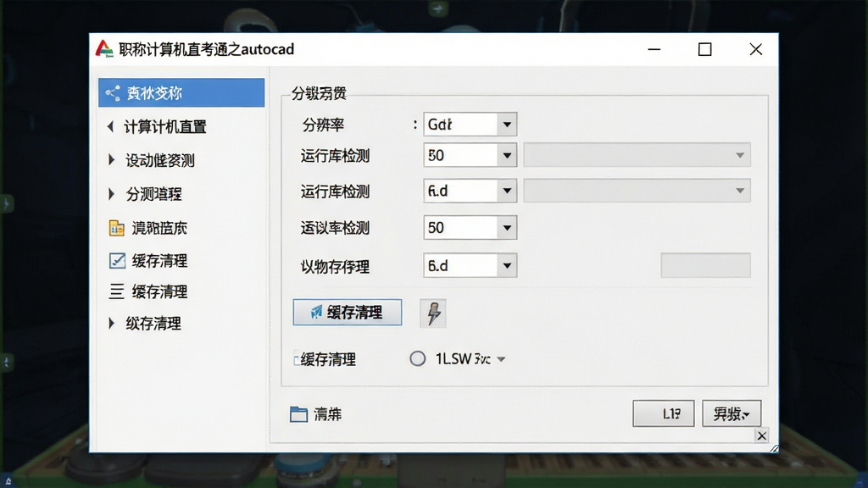The image size is (868, 488).
Task: Open the dropdown arrow after 1LSW
Action: pyautogui.click(x=501, y=359)
